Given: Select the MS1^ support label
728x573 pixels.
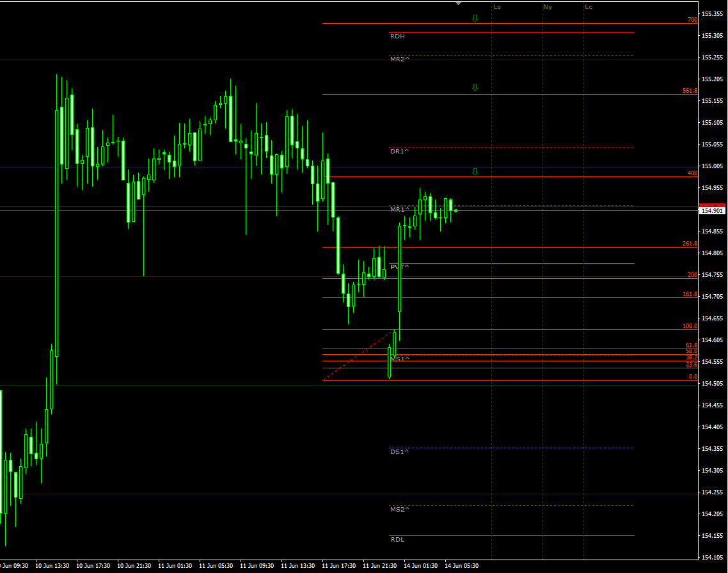Looking at the screenshot, I should pos(400,359).
